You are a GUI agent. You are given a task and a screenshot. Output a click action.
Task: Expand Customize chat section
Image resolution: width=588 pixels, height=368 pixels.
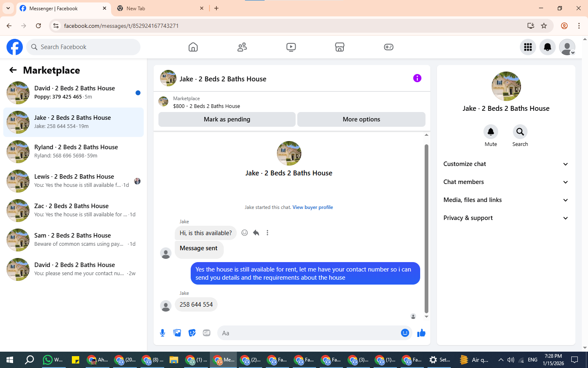tap(506, 164)
